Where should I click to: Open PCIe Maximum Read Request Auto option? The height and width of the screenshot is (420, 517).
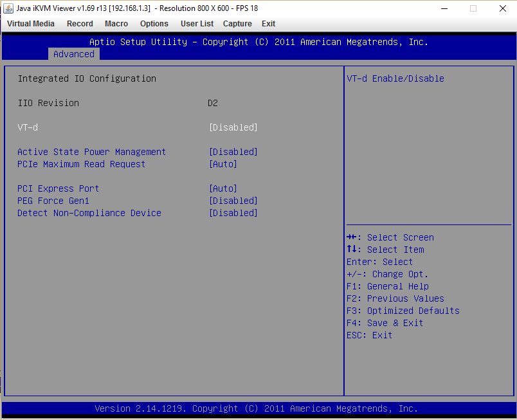[x=223, y=164]
